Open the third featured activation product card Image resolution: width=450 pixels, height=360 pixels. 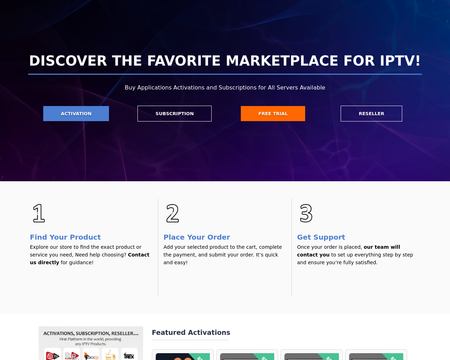pyautogui.click(x=311, y=355)
